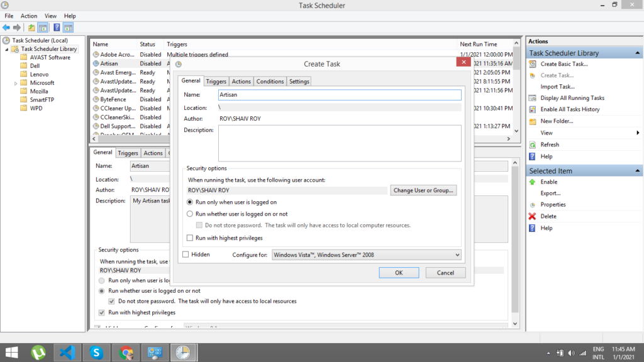The width and height of the screenshot is (644, 362).
Task: Select 'Run only when user is logged on' in Create Task
Action: [x=190, y=202]
